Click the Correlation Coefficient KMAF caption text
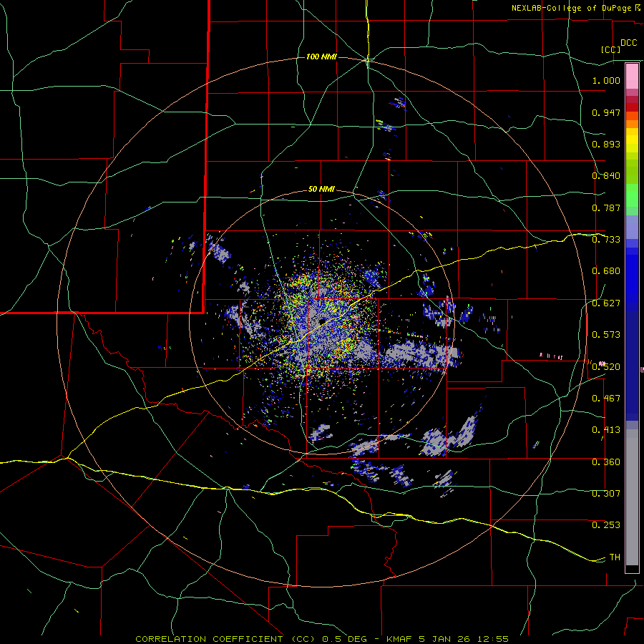The height and width of the screenshot is (644, 644). [322, 639]
